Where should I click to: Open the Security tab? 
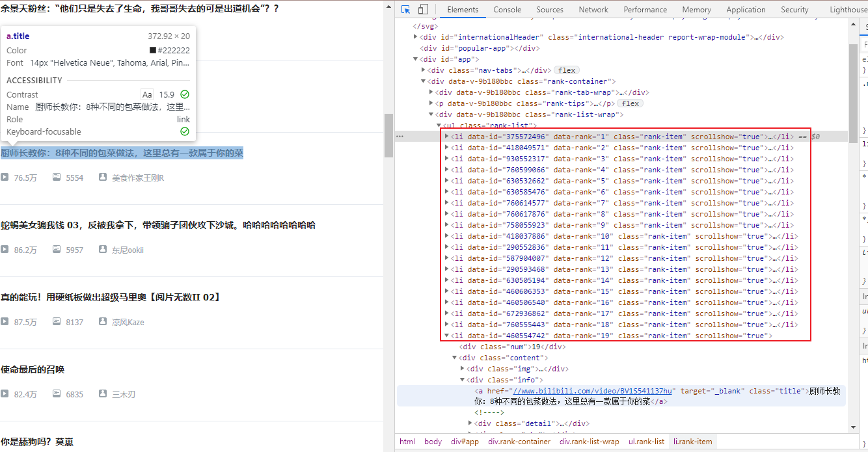(794, 10)
